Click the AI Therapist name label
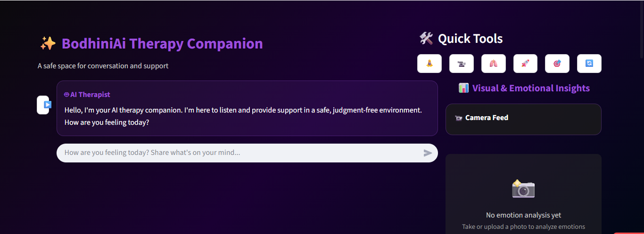Viewport: 644px width, 234px height. tap(90, 95)
